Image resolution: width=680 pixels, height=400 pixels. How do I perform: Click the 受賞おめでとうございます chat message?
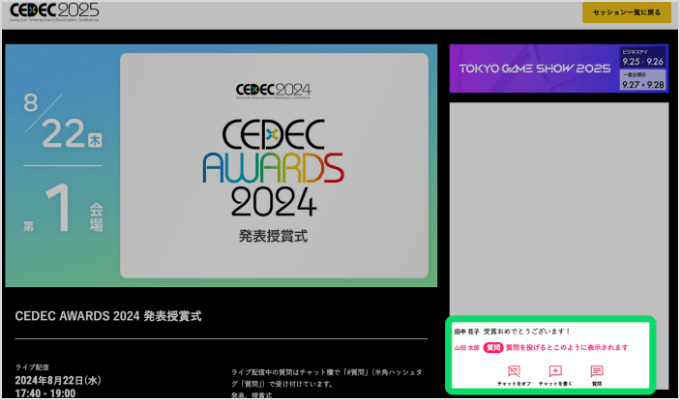[526, 331]
